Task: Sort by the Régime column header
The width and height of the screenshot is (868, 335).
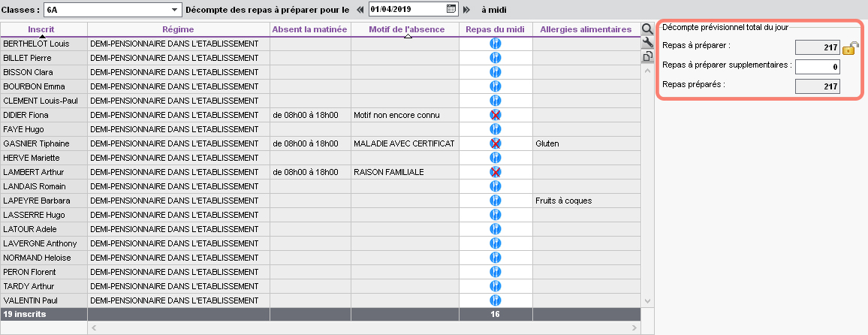Action: pos(178,29)
